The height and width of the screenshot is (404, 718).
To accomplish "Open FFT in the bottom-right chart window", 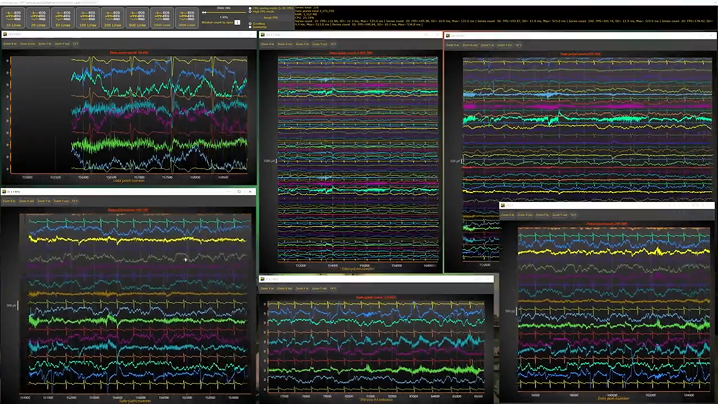I will pyautogui.click(x=572, y=213).
